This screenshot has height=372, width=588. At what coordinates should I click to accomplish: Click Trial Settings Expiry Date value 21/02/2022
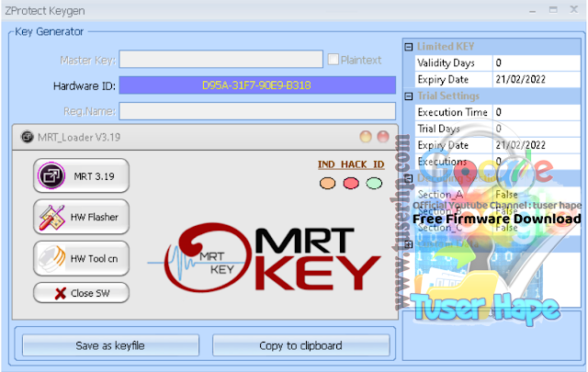537,145
